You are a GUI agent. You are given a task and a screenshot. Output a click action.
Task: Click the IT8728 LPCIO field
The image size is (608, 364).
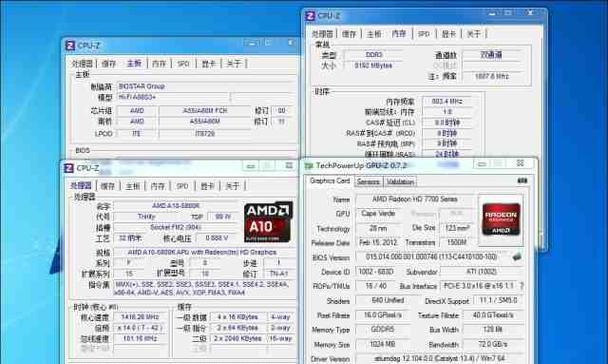tap(205, 134)
